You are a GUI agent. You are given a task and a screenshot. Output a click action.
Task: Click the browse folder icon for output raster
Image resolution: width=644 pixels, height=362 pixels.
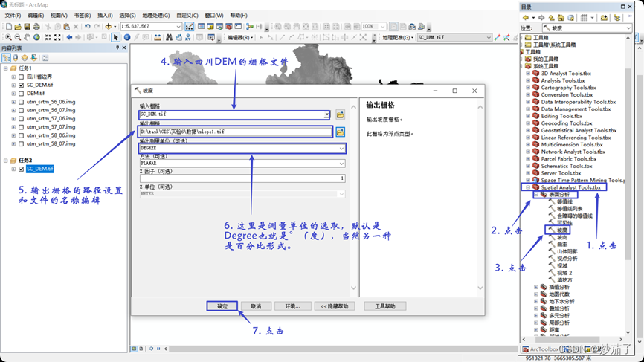pos(340,132)
